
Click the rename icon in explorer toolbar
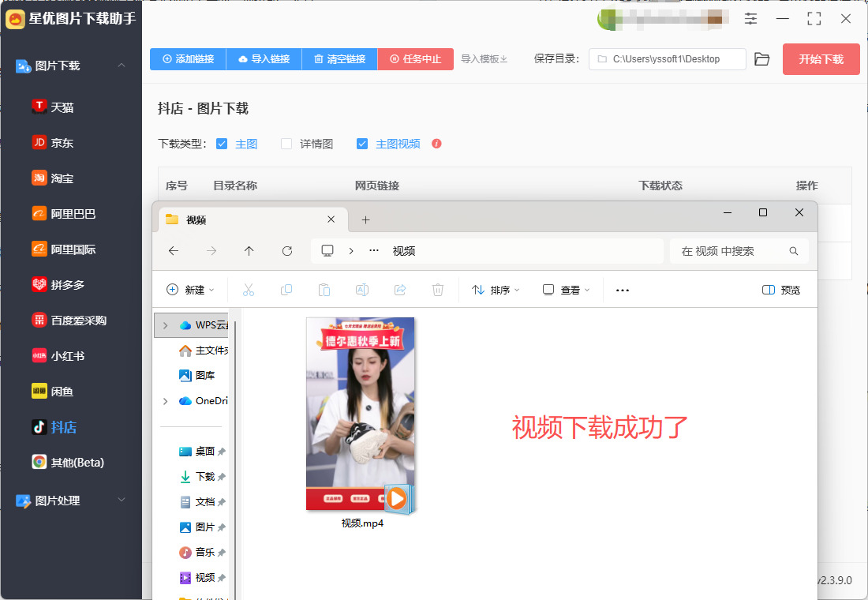tap(362, 290)
